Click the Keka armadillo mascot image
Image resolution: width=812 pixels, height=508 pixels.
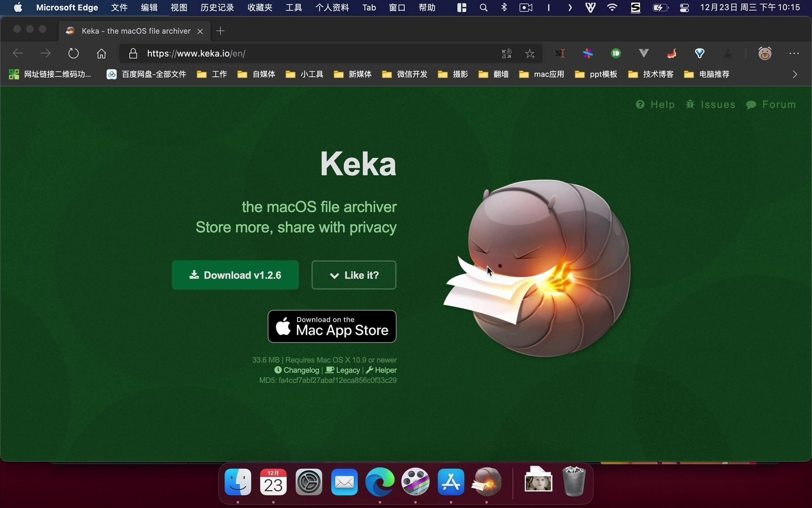[538, 268]
